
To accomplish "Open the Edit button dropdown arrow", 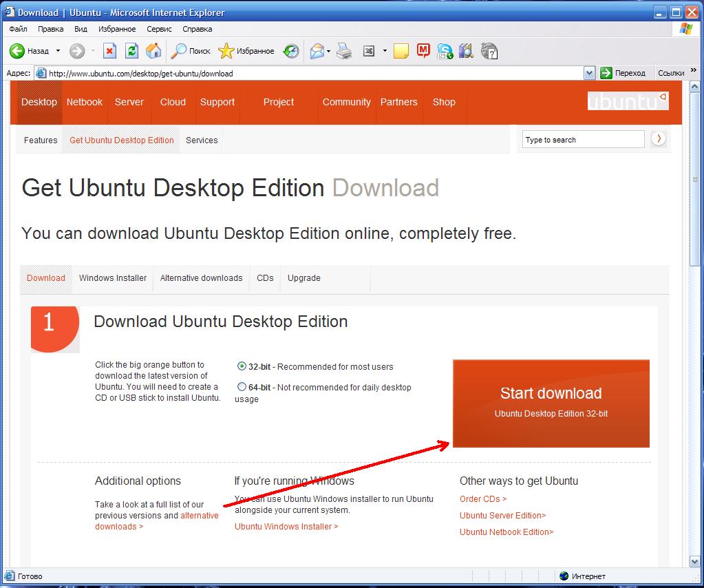I will point(385,51).
